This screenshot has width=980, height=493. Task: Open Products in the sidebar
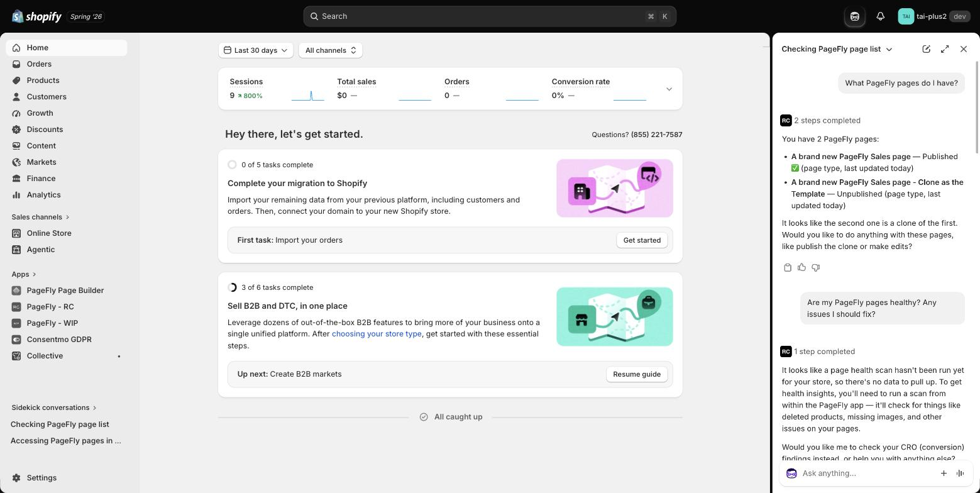click(43, 80)
